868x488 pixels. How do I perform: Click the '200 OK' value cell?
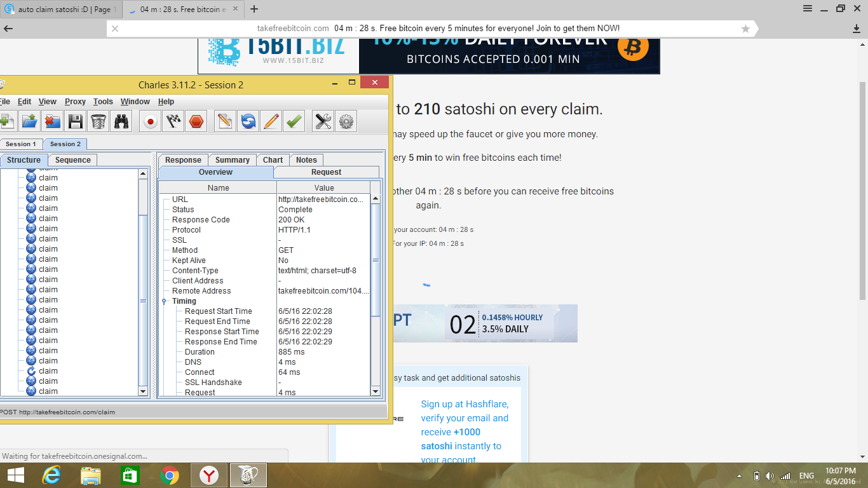291,220
